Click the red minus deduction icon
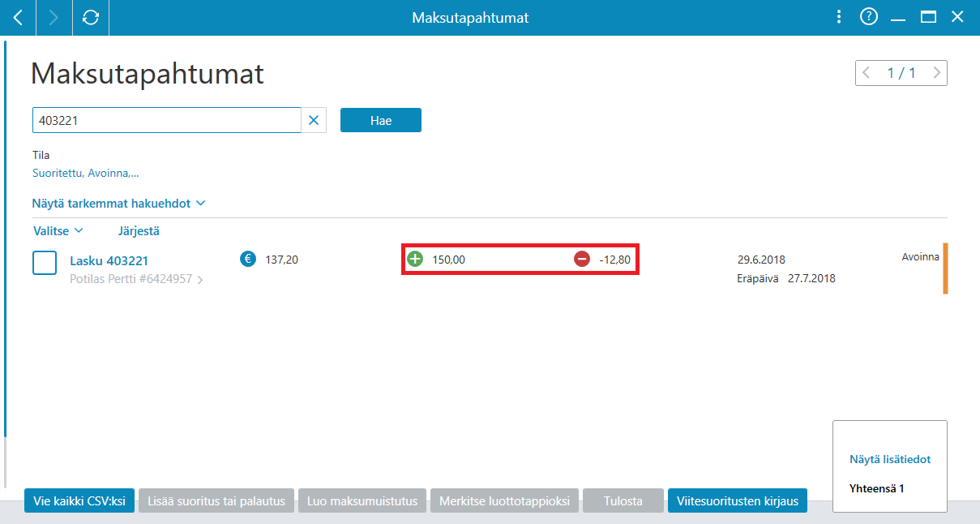The height and width of the screenshot is (524, 980). (582, 260)
